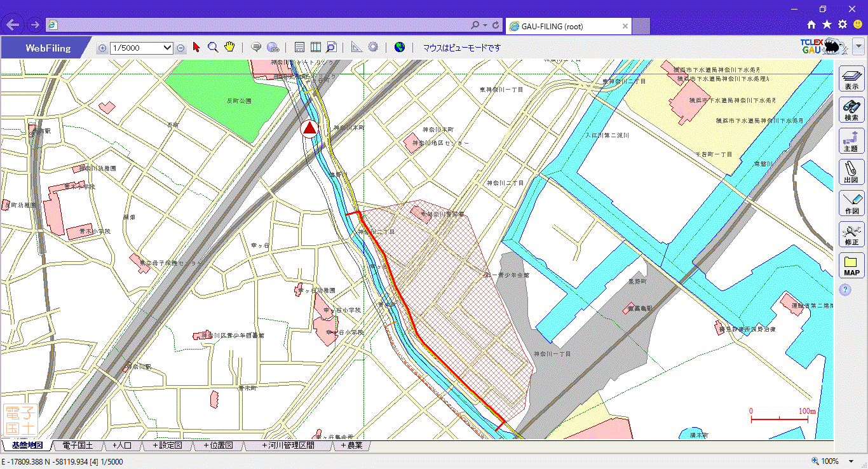Image resolution: width=868 pixels, height=469 pixels.
Task: Click the gear settings icon in toolbar
Action: (373, 48)
